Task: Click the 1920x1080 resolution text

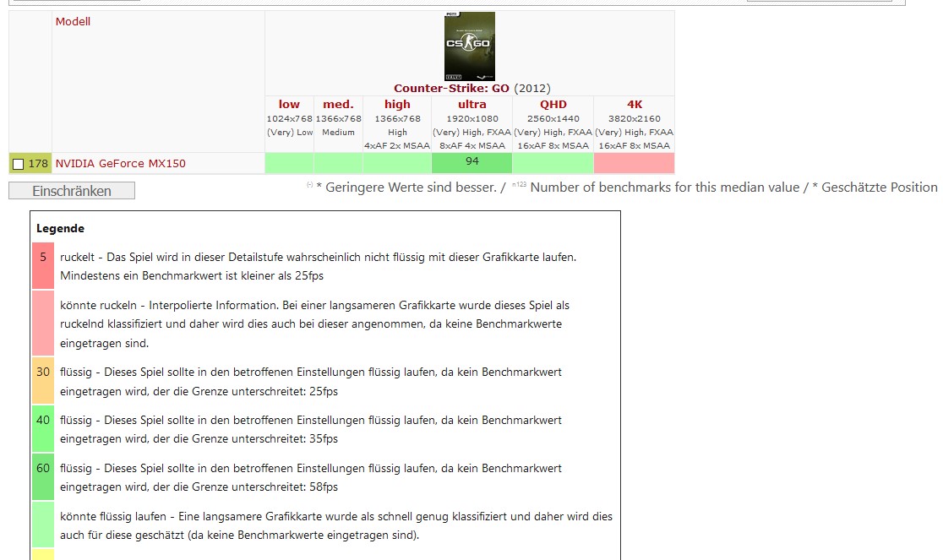Action: pos(472,119)
